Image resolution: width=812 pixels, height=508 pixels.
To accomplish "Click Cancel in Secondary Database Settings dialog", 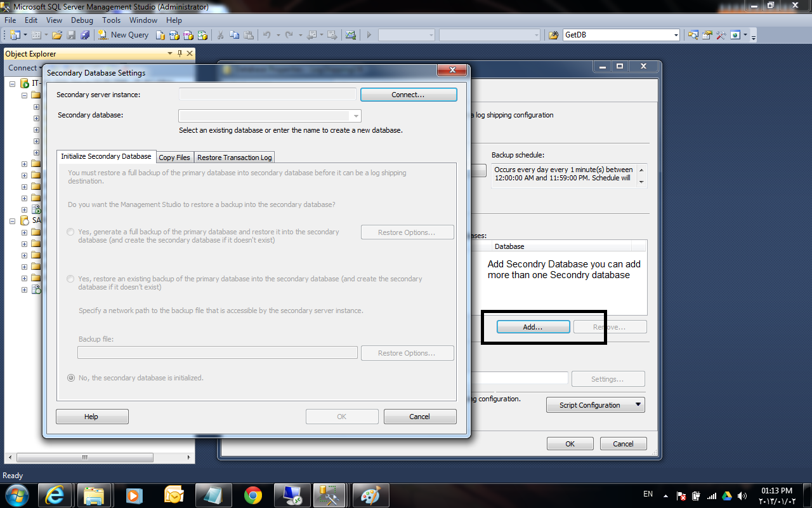I will point(420,417).
